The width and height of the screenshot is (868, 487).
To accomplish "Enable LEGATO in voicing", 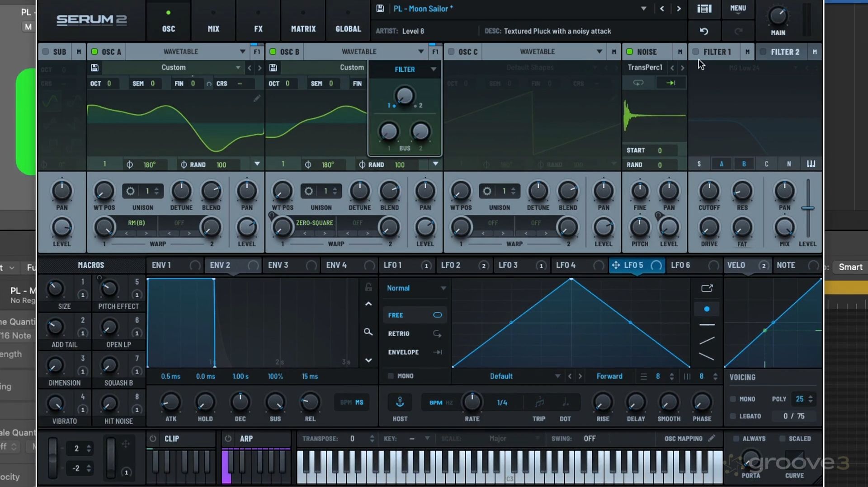I will pyautogui.click(x=733, y=416).
